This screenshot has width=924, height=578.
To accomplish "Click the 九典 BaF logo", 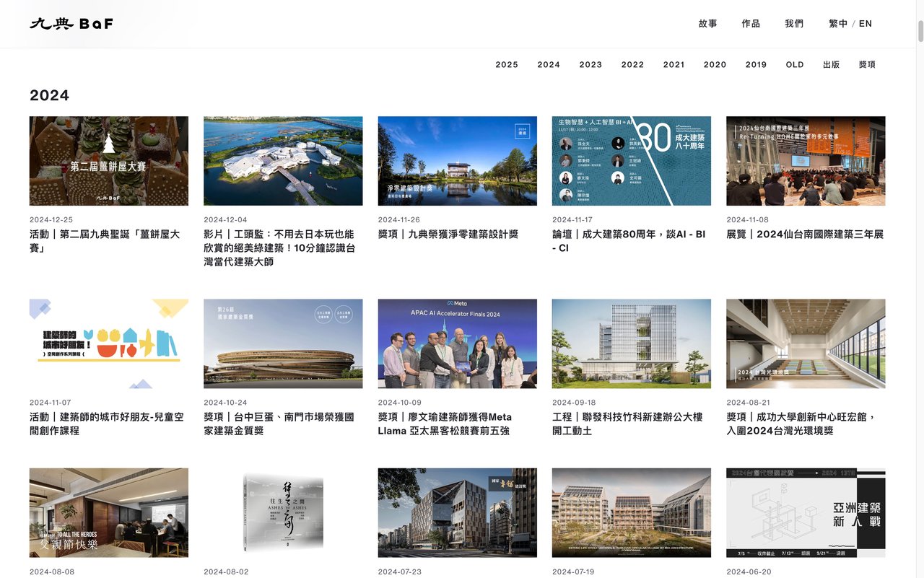I will [x=71, y=24].
